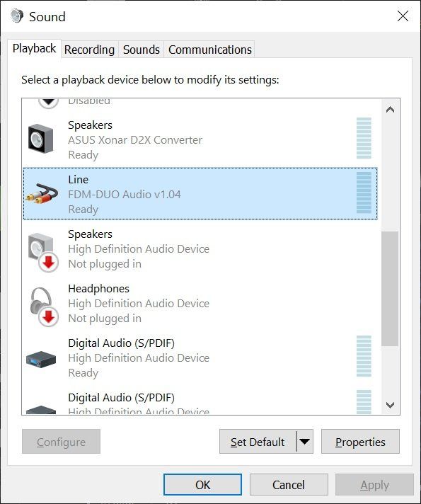Click the bottom partially visible S/PDIF icon
Screen dimensions: 421x504
tap(41, 409)
